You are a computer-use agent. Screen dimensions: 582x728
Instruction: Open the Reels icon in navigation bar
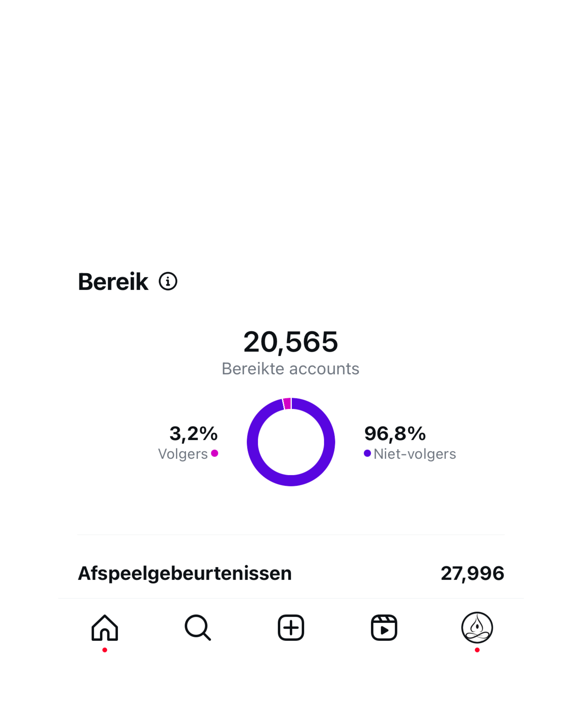click(x=384, y=627)
